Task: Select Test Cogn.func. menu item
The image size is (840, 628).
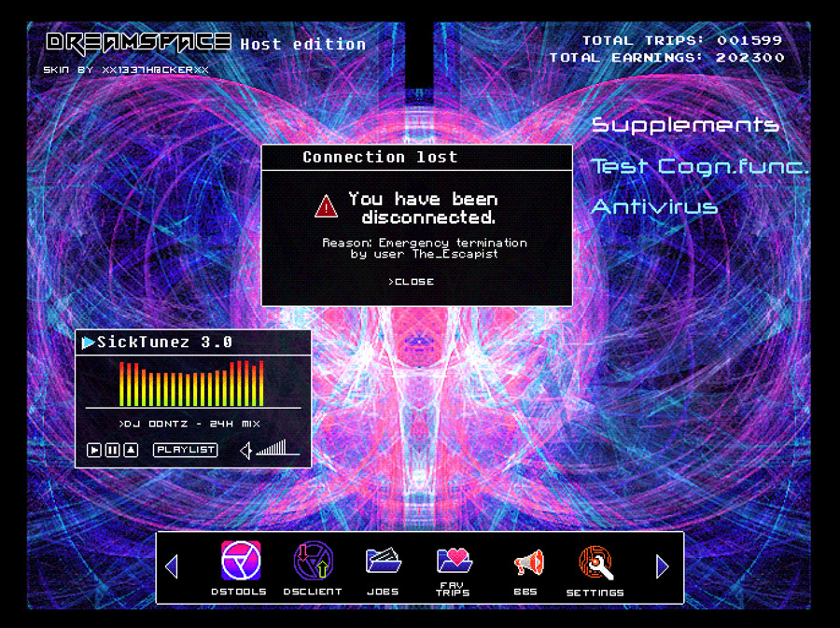Action: click(x=699, y=166)
